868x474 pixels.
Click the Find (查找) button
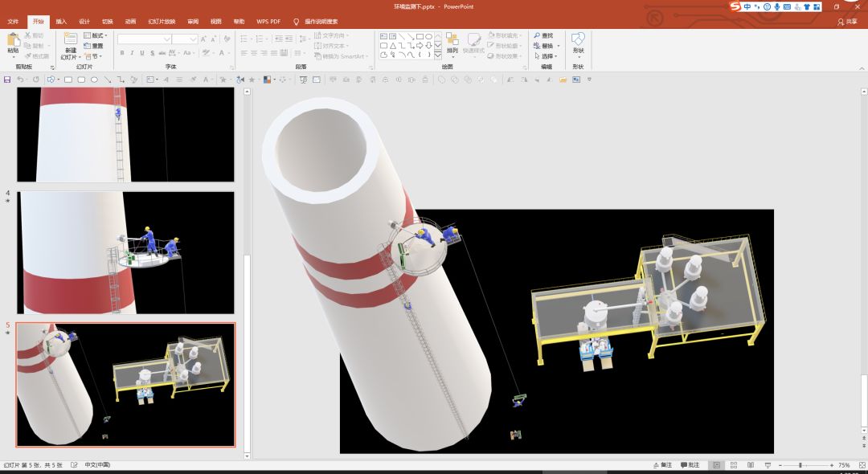point(543,35)
